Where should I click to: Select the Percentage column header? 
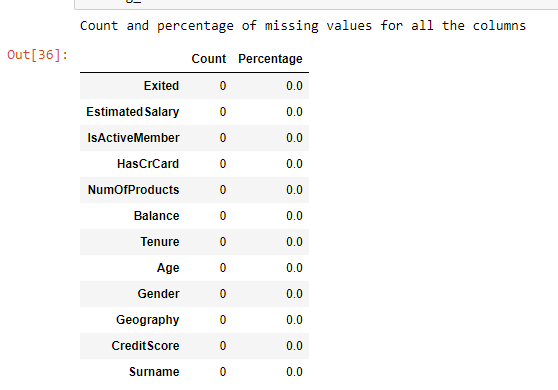click(x=270, y=59)
